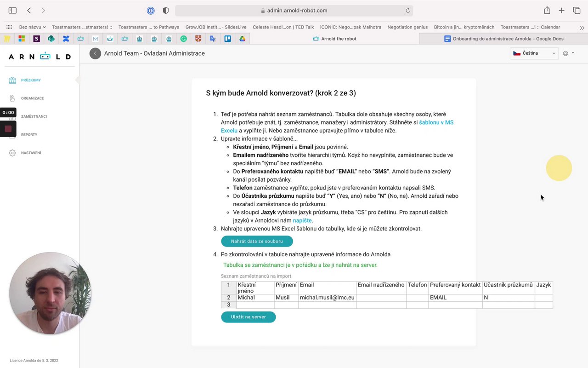
Task: Open the Grammarly pinned tab
Action: click(183, 39)
